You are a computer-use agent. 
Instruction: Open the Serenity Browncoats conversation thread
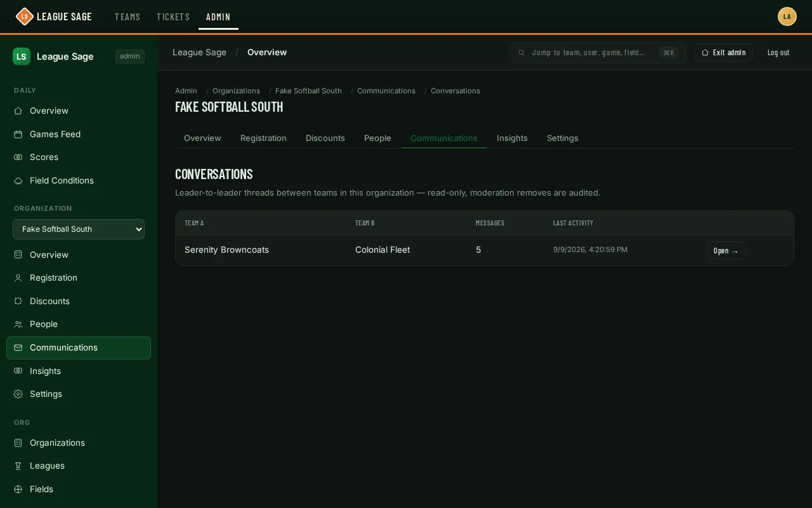pos(726,250)
